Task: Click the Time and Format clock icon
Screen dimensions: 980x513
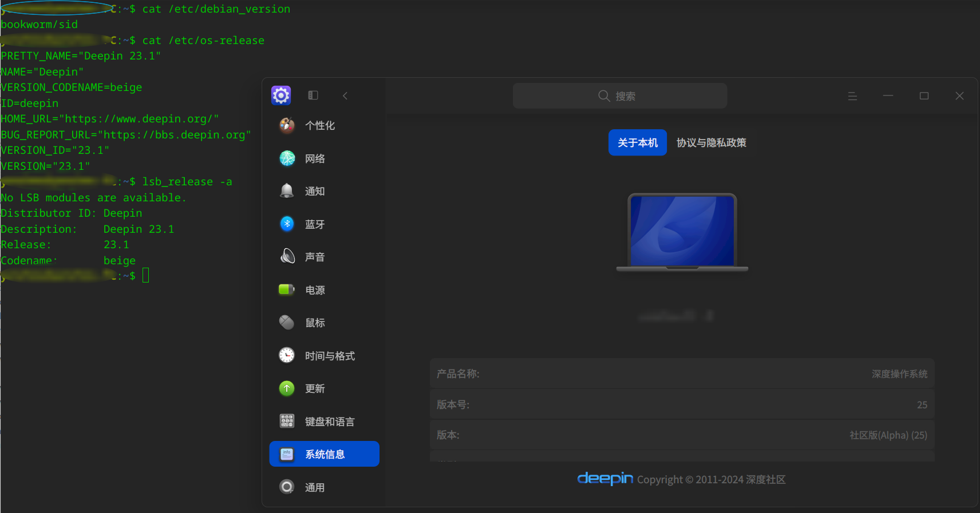Action: click(x=287, y=355)
